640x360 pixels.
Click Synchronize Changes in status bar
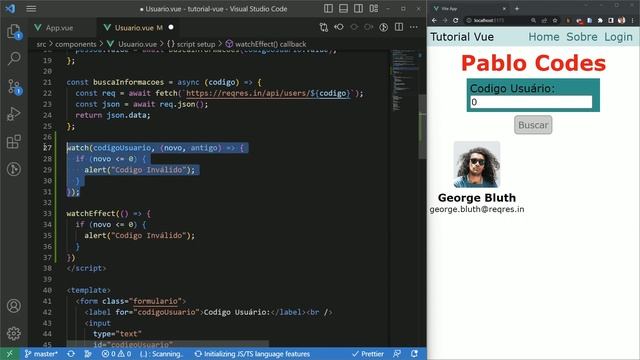71,354
